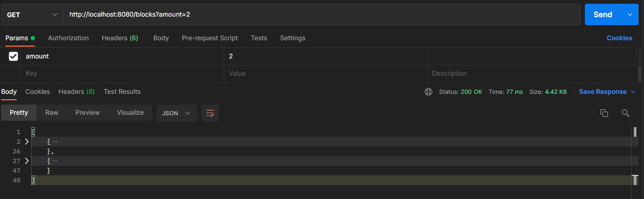Open the Cookies link at the right

pos(619,38)
